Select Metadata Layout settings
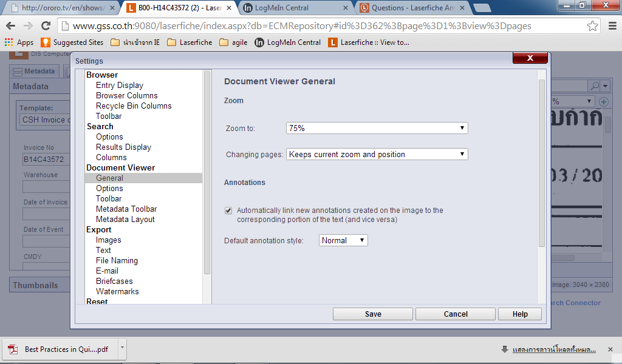This screenshot has width=622, height=364. [x=125, y=219]
